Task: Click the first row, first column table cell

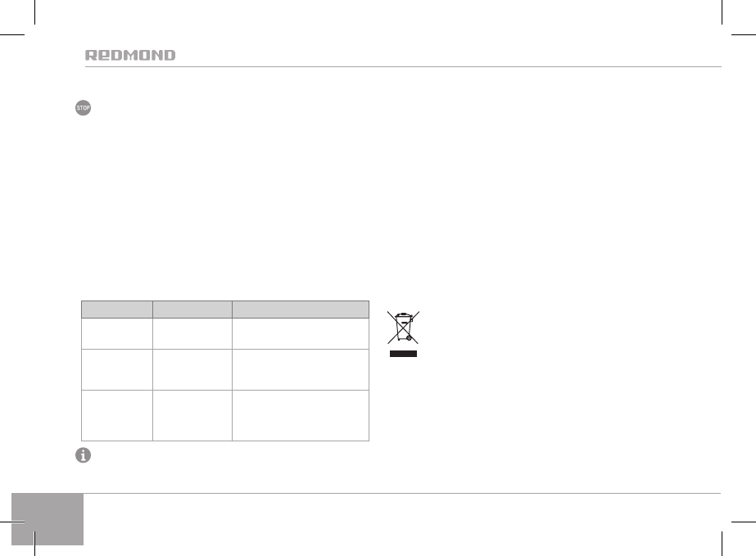Action: 116,332
